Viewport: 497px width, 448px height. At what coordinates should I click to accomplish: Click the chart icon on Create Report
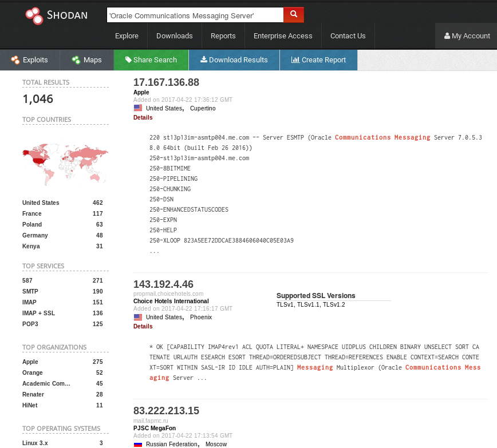pos(295,60)
